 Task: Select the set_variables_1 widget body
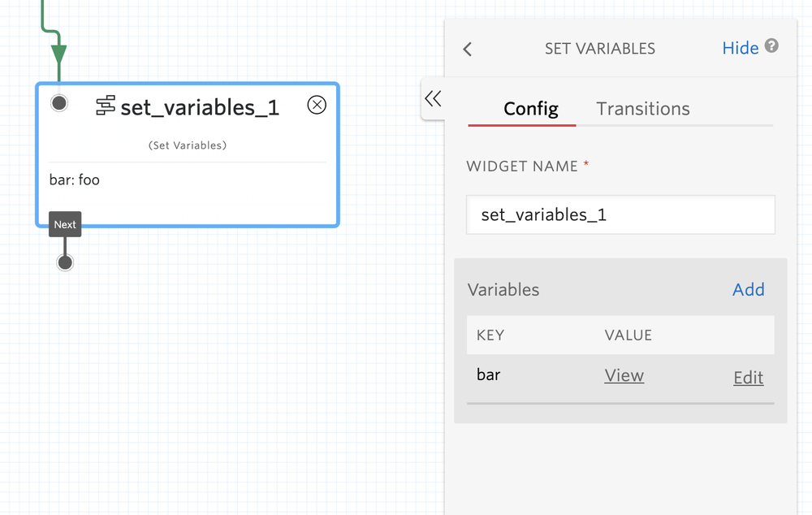[x=187, y=154]
